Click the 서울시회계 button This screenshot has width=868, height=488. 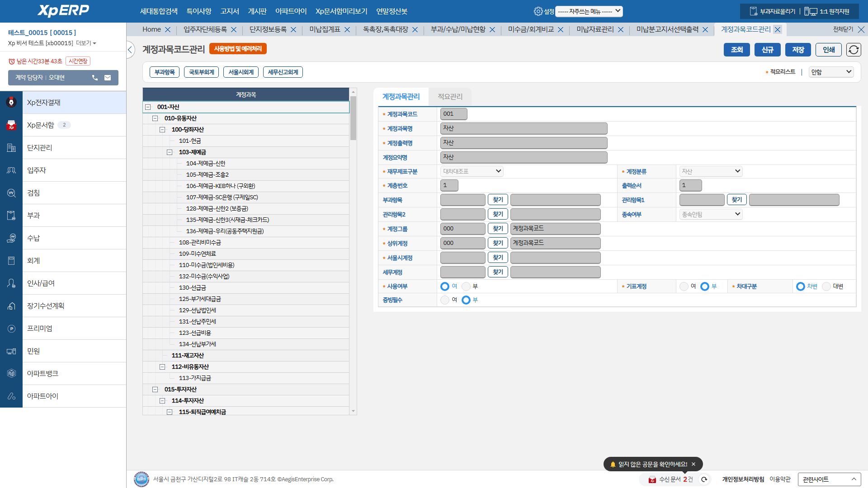coord(241,72)
